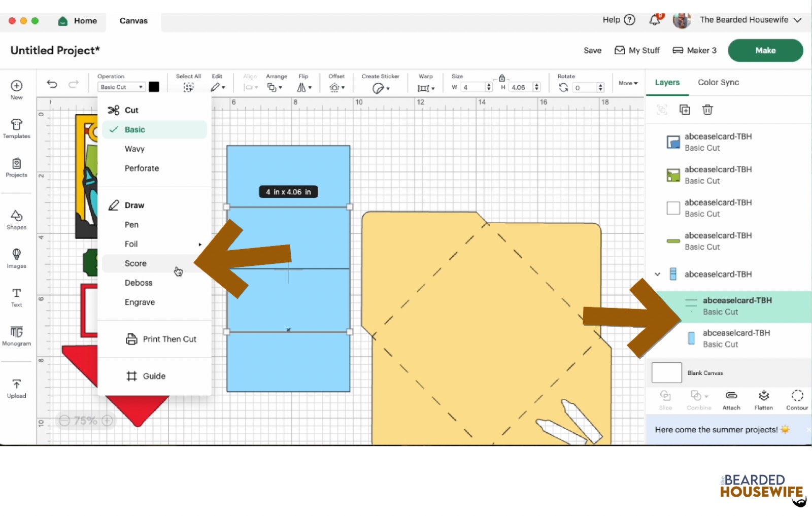Click the Attach tool
This screenshot has width=812, height=516.
click(x=731, y=400)
